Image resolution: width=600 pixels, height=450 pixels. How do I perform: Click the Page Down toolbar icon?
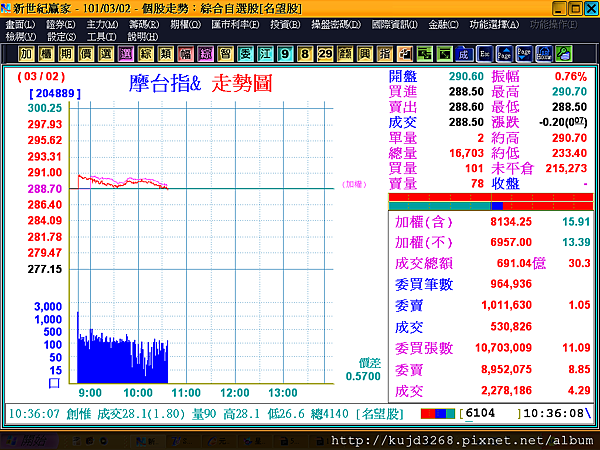pyautogui.click(x=524, y=54)
